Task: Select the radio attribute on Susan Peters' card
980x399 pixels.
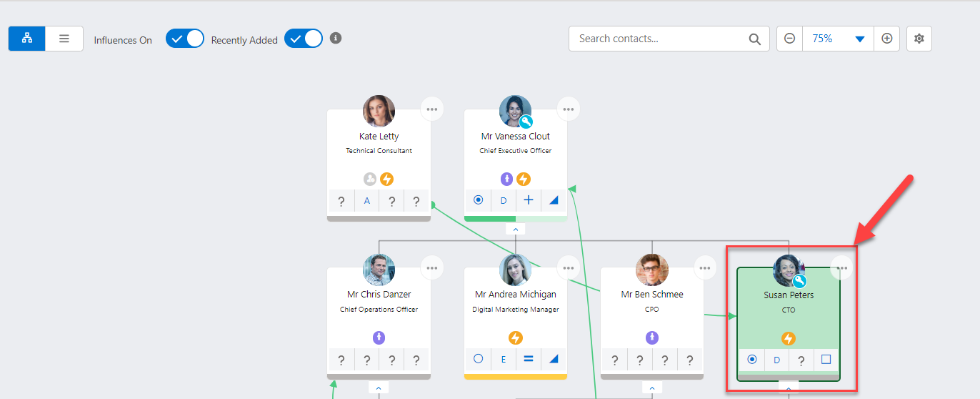Action: [751, 359]
